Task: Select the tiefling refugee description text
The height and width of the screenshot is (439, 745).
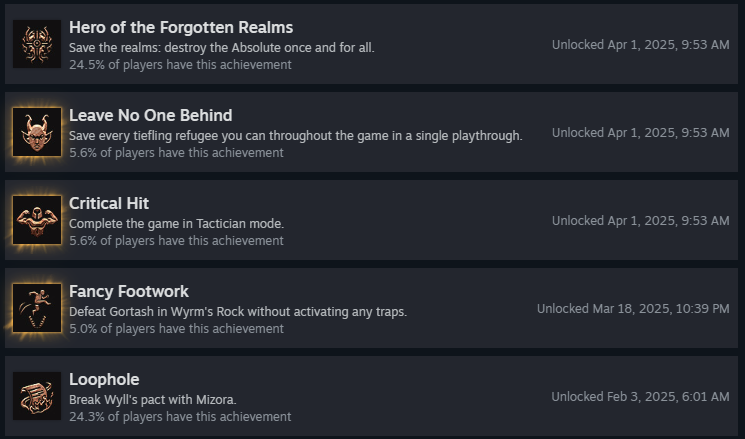Action: point(296,136)
